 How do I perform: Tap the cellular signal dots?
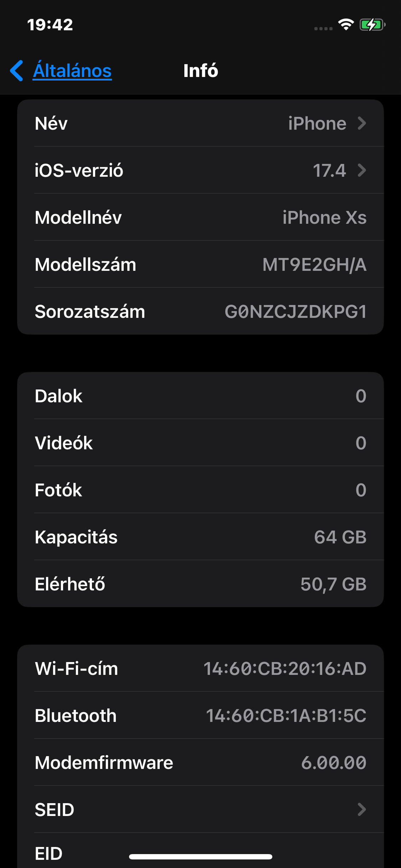(x=323, y=29)
